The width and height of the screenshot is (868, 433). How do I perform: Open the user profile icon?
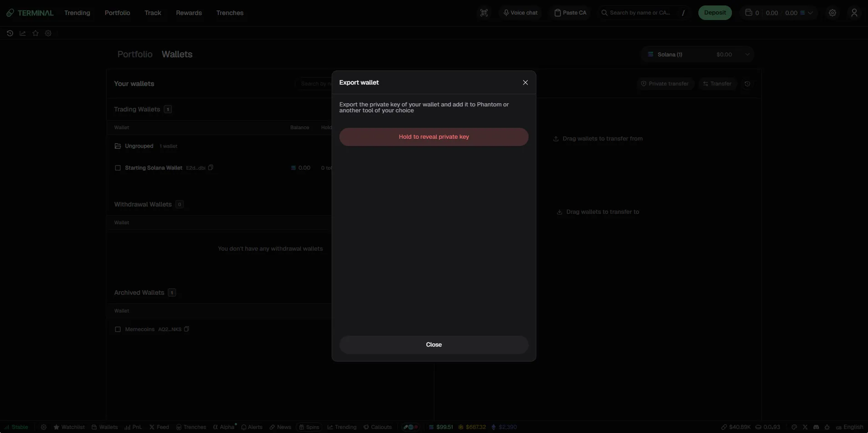(854, 13)
